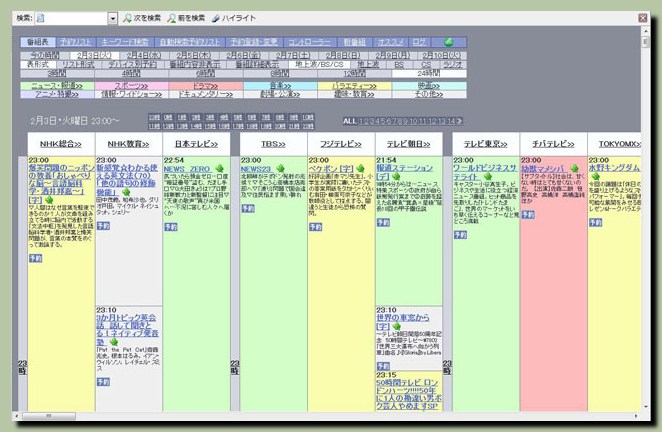
Task: Expand the ドラマ>> genre
Action: coord(206,86)
